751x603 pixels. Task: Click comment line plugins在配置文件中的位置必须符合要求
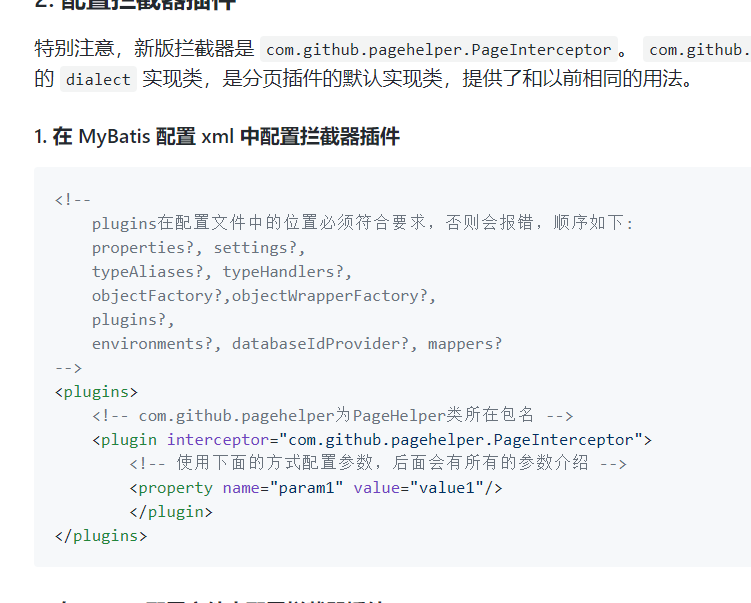pyautogui.click(x=363, y=223)
